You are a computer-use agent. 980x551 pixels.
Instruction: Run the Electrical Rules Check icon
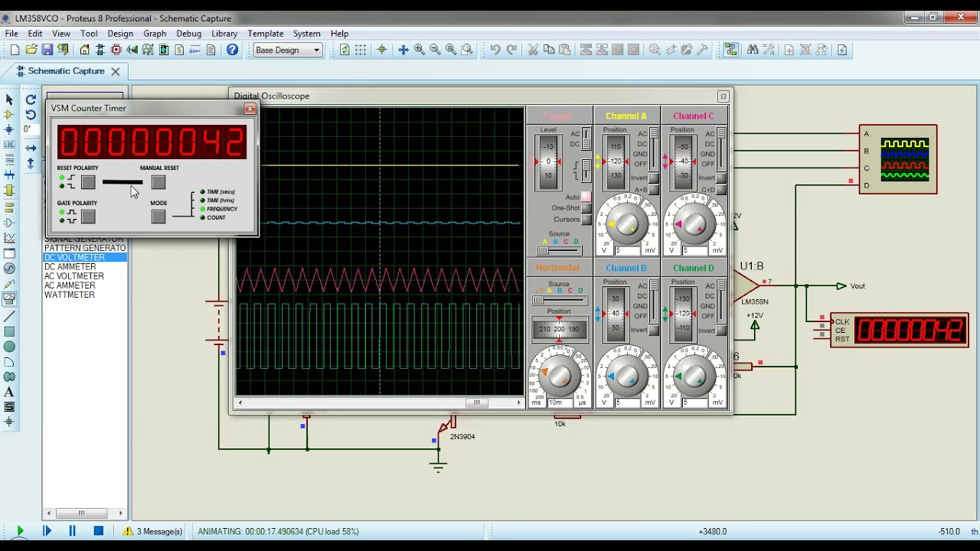point(842,50)
